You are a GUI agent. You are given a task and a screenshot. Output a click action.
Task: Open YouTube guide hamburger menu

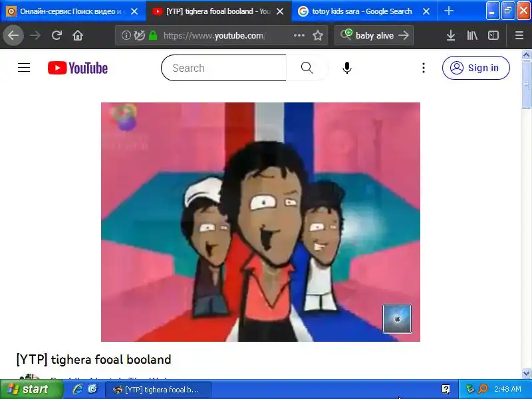pos(24,68)
